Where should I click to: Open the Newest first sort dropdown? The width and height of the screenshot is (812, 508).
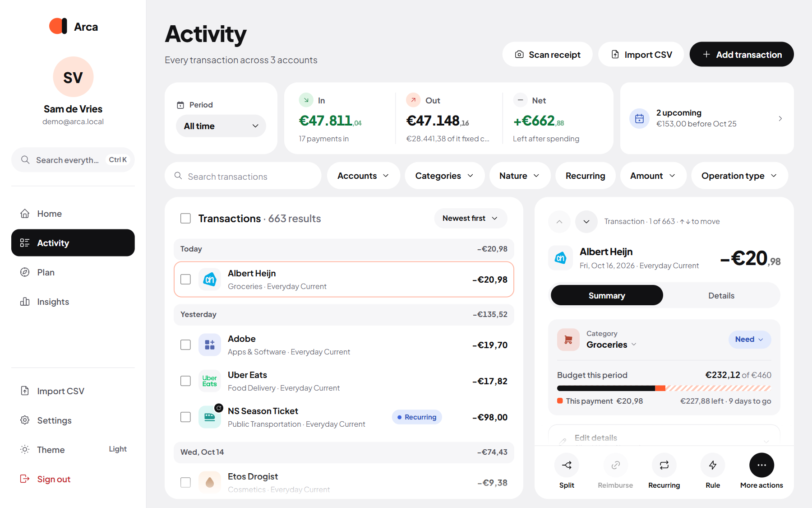(471, 218)
